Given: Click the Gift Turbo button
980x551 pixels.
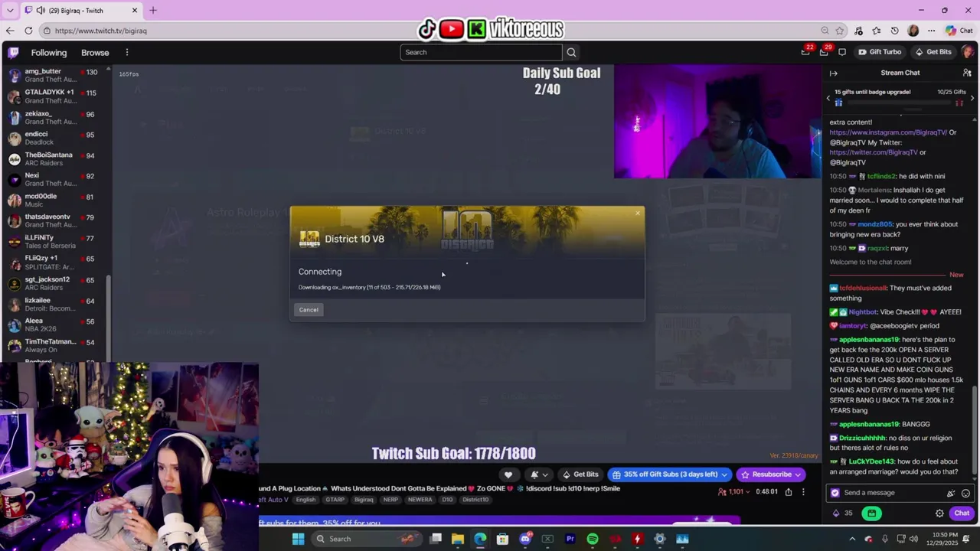Looking at the screenshot, I should coord(880,52).
